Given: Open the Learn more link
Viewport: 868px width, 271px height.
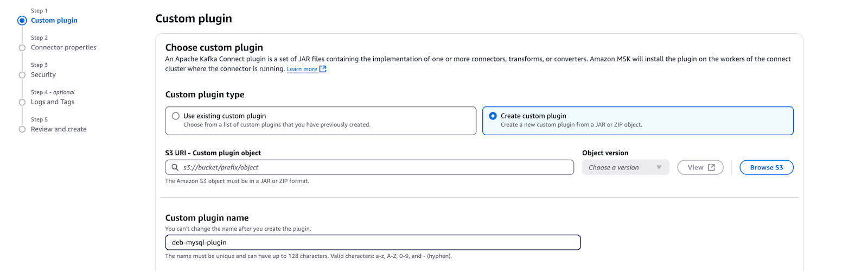Looking at the screenshot, I should pyautogui.click(x=302, y=69).
